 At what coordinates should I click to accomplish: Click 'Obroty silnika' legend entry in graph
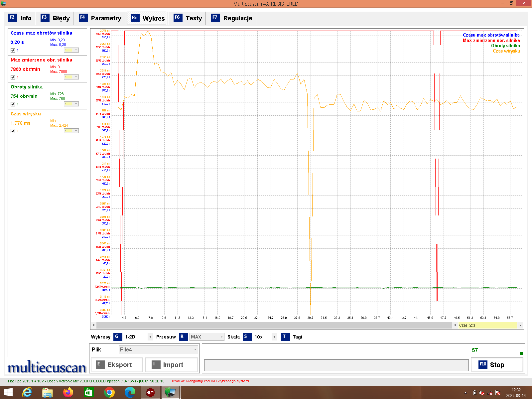coord(505,46)
